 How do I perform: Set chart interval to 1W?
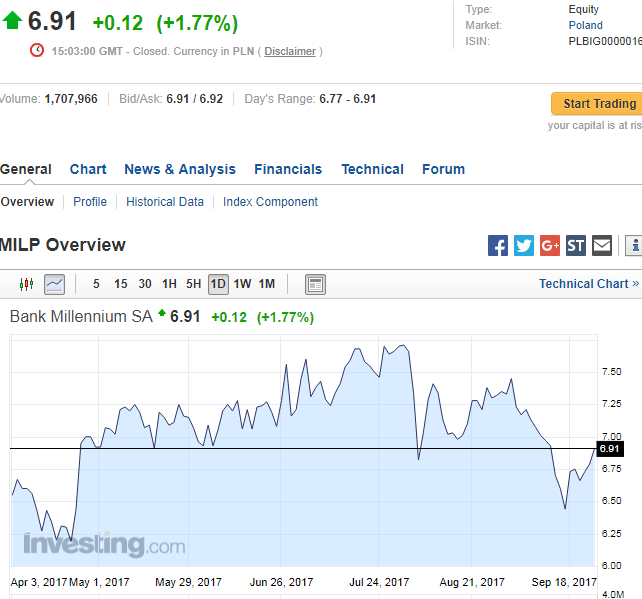242,284
